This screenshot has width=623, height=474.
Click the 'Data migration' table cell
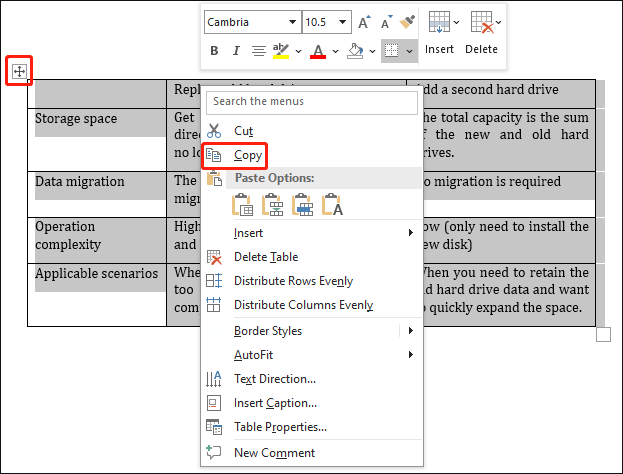(x=97, y=195)
